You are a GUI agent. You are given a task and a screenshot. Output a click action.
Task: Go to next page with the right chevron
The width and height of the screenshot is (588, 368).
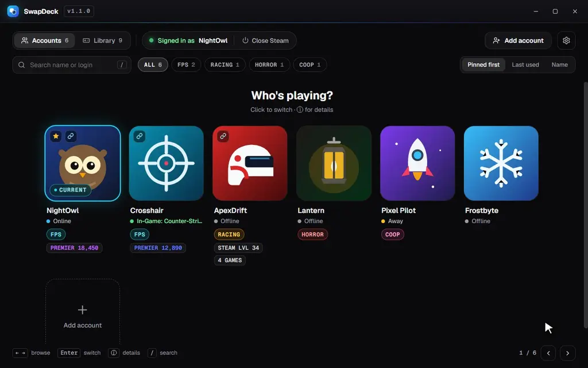click(567, 353)
